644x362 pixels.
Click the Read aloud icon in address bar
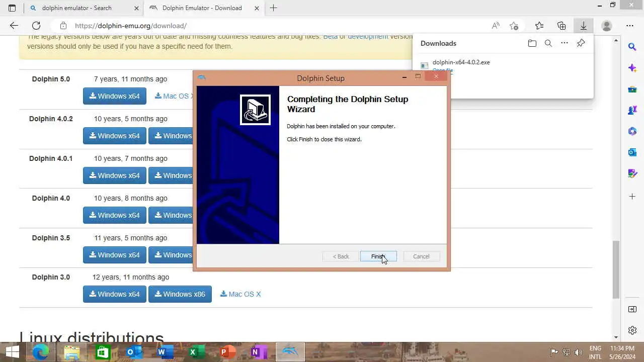click(x=496, y=26)
